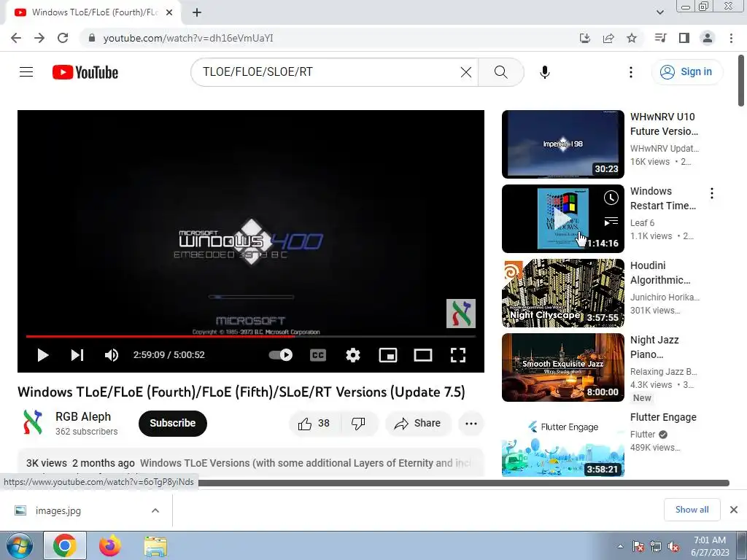Open the player settings gear
The width and height of the screenshot is (747, 560).
(353, 355)
